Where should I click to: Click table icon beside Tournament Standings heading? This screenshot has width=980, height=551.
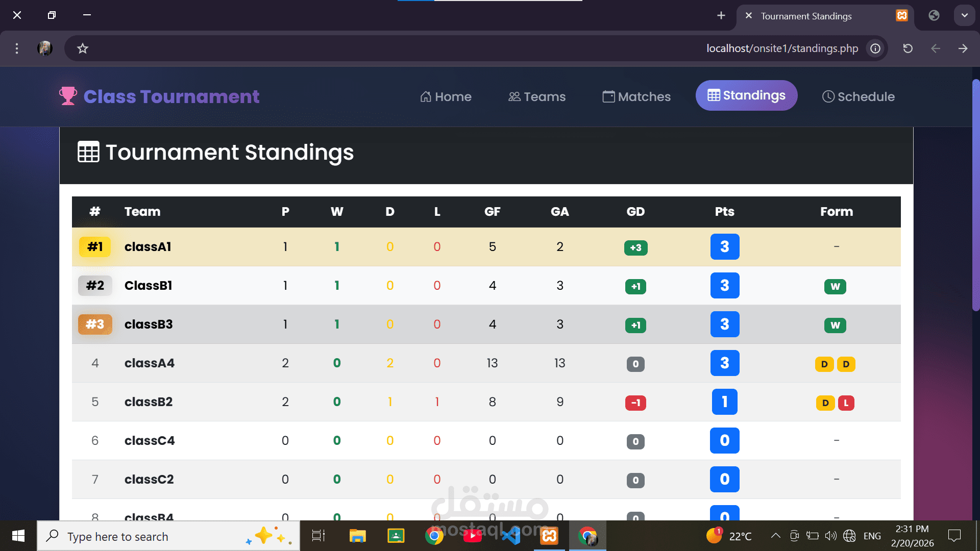pyautogui.click(x=88, y=152)
